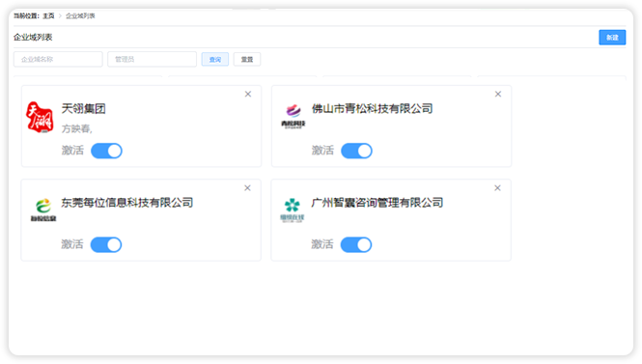
Task: Remove the 天翎集团 card with X
Action: [248, 95]
